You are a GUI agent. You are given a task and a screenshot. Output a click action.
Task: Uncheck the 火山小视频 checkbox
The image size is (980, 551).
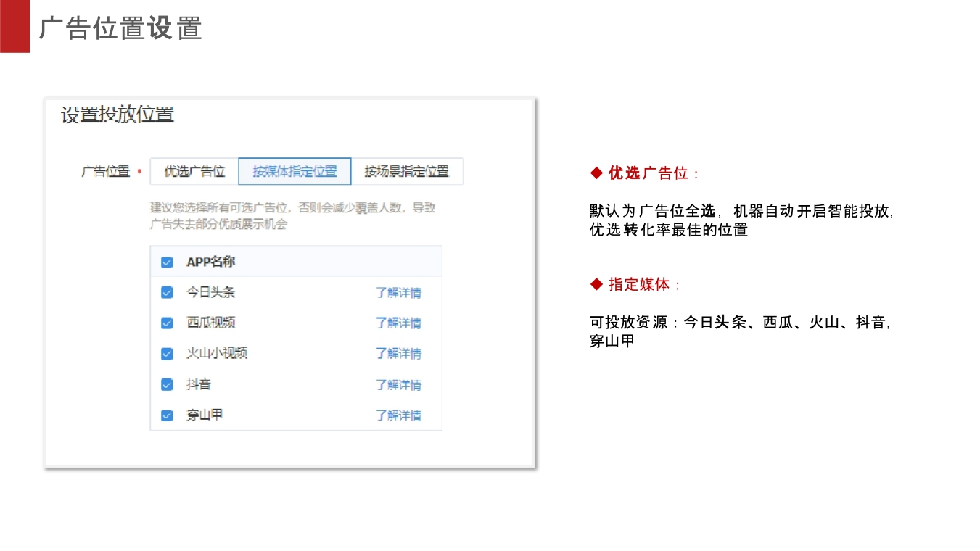click(166, 353)
